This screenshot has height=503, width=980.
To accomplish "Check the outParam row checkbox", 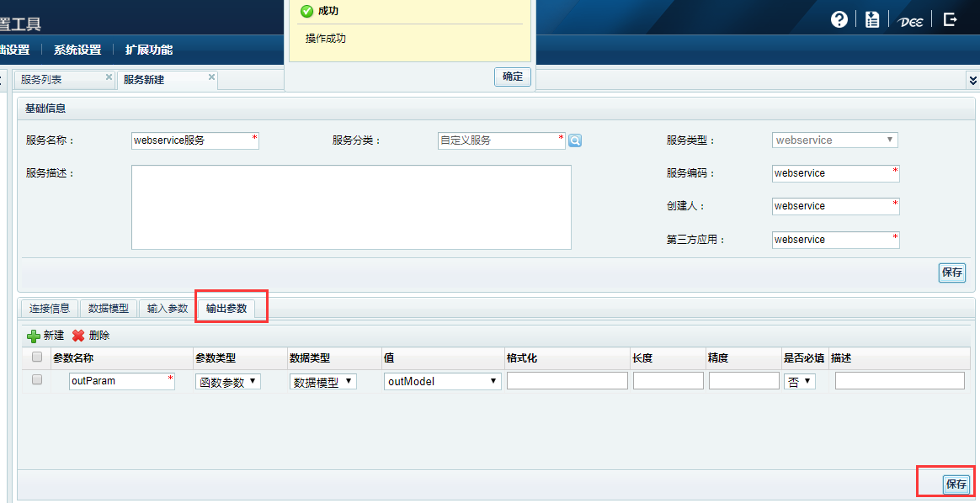I will [37, 379].
